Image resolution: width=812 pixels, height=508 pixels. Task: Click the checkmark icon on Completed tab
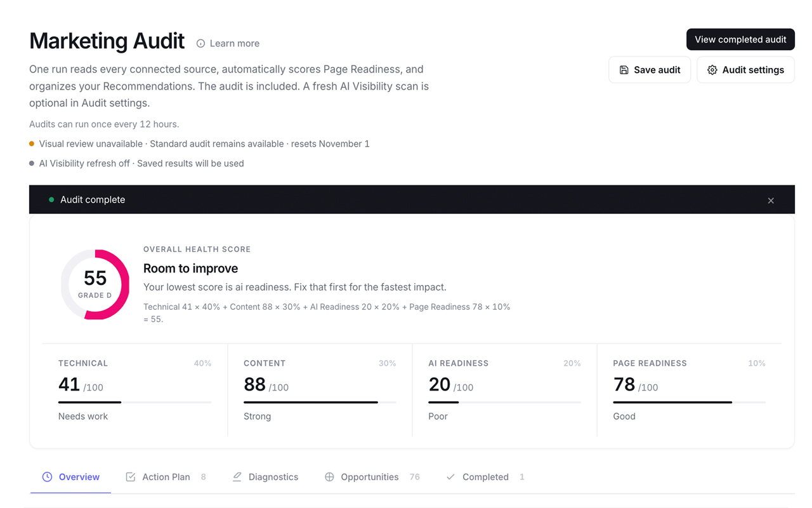(x=450, y=477)
